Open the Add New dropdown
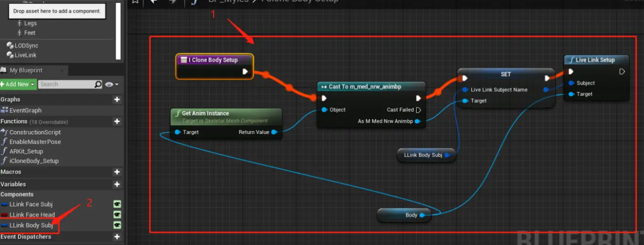This screenshot has height=245, width=644. point(19,84)
